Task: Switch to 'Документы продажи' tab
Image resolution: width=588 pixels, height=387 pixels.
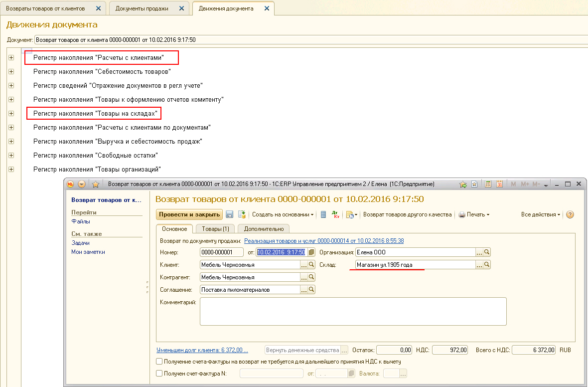Action: point(142,8)
